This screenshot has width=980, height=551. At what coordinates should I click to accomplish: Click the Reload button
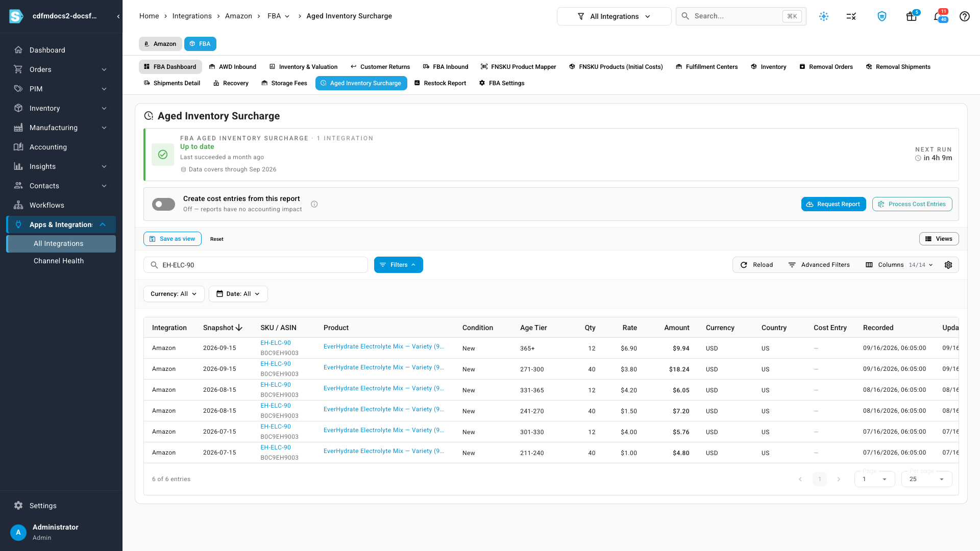[x=757, y=265]
